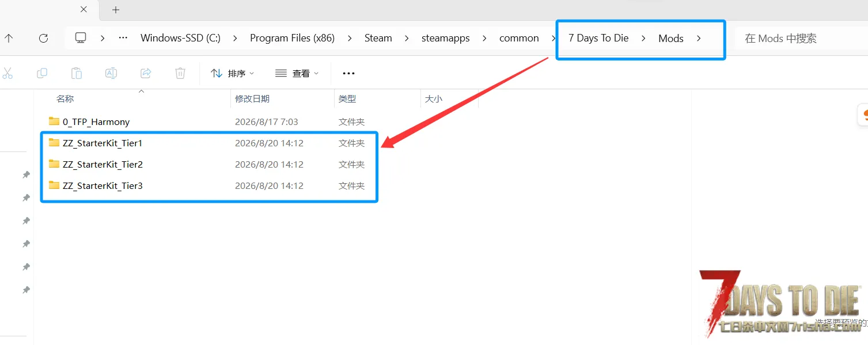The width and height of the screenshot is (868, 345).
Task: Expand hidden breadcrumb path with ellipsis
Action: (123, 38)
